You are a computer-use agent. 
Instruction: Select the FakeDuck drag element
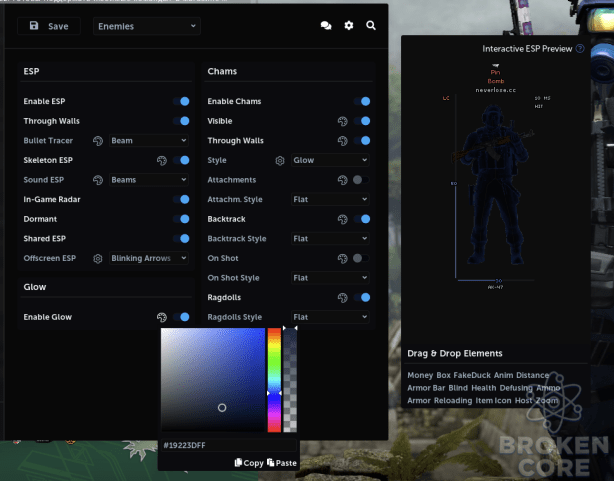pos(472,375)
